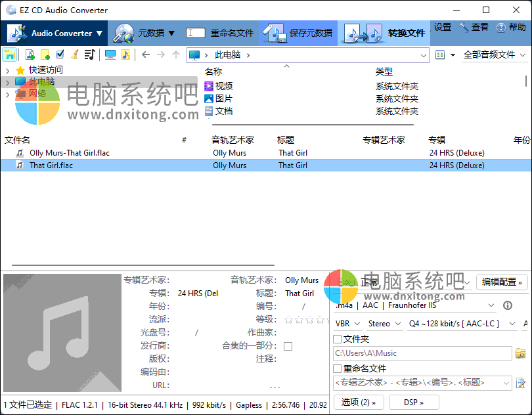
Task: Click the 保存元数据 toolbar button
Action: click(298, 33)
